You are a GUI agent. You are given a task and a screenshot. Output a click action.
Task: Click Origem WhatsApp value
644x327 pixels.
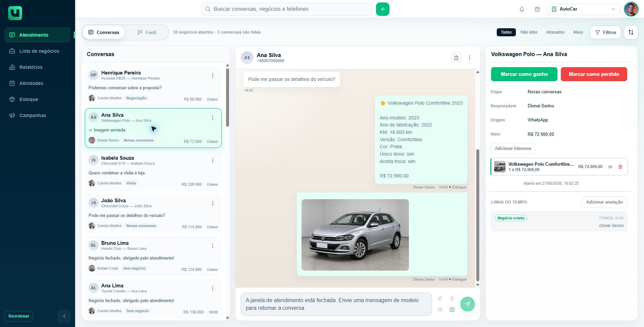(x=538, y=120)
